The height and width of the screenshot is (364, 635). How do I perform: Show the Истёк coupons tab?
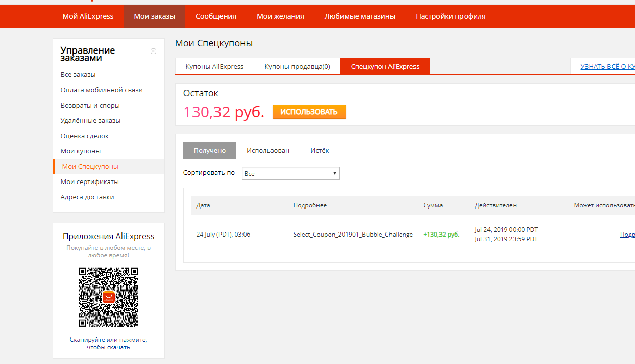coord(320,150)
